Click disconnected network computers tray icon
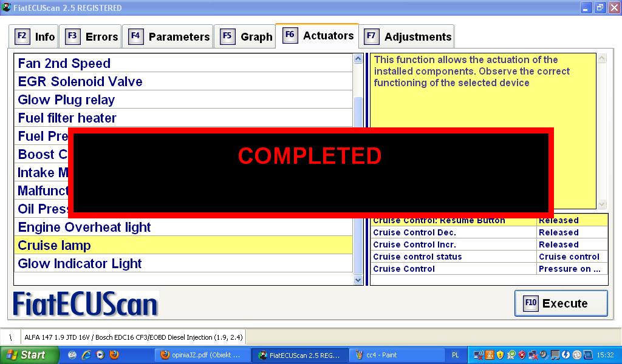Screen dimensions: 622x364 [533, 355]
